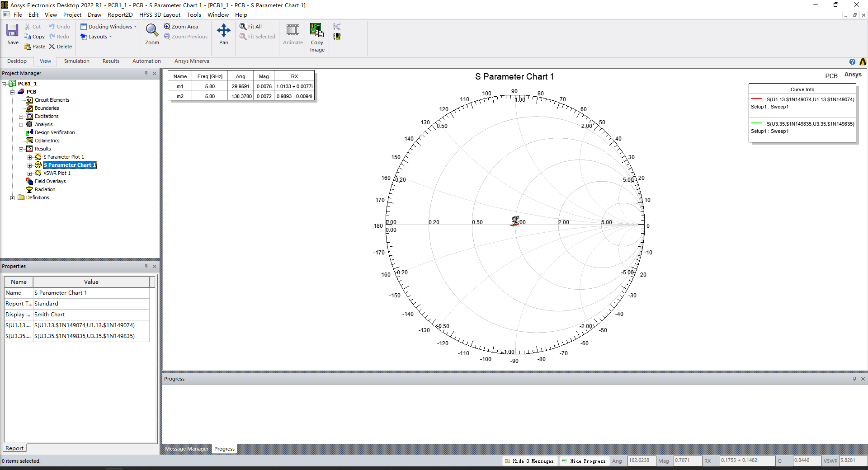Click the green curve swatch in legend
This screenshot has height=470, width=868.
pyautogui.click(x=756, y=123)
